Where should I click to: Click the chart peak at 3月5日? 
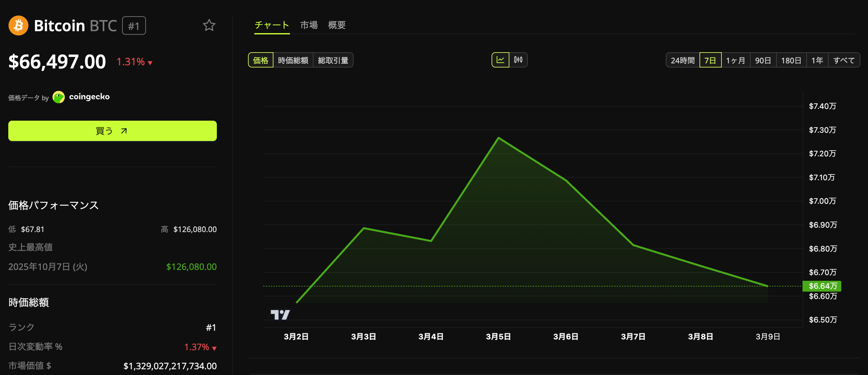pos(498,138)
